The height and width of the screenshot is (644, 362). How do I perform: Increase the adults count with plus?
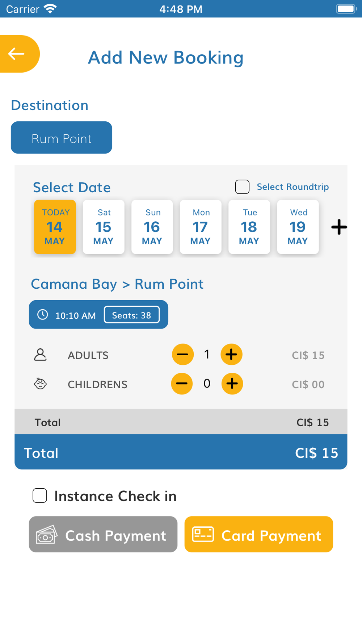[231, 354]
